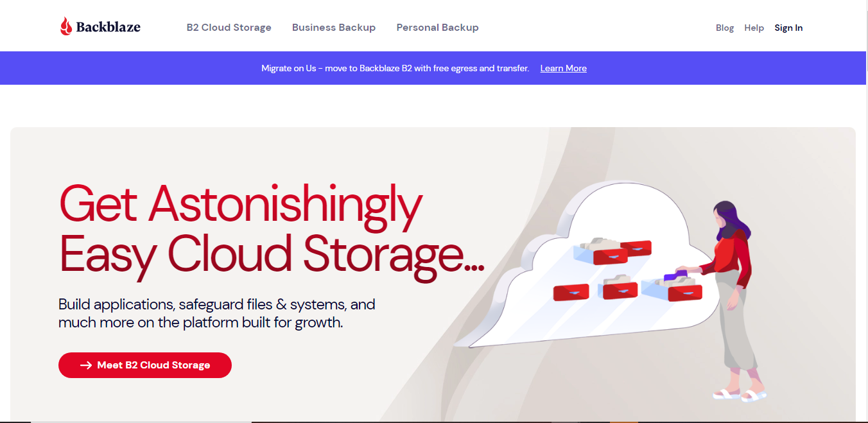Open the Help link

point(754,28)
